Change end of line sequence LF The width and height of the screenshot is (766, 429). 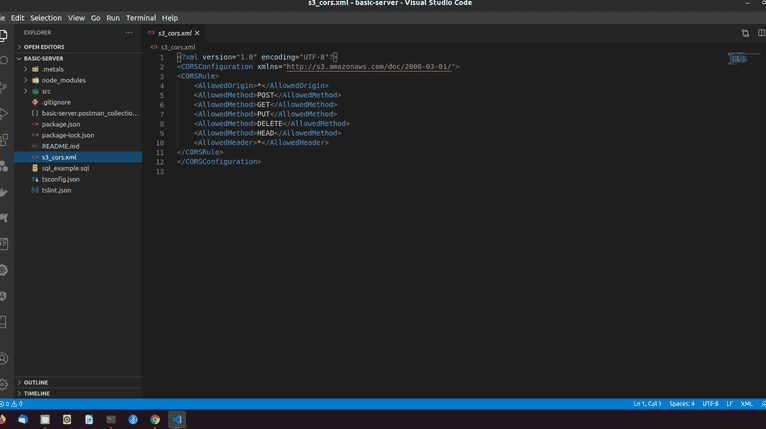point(729,404)
